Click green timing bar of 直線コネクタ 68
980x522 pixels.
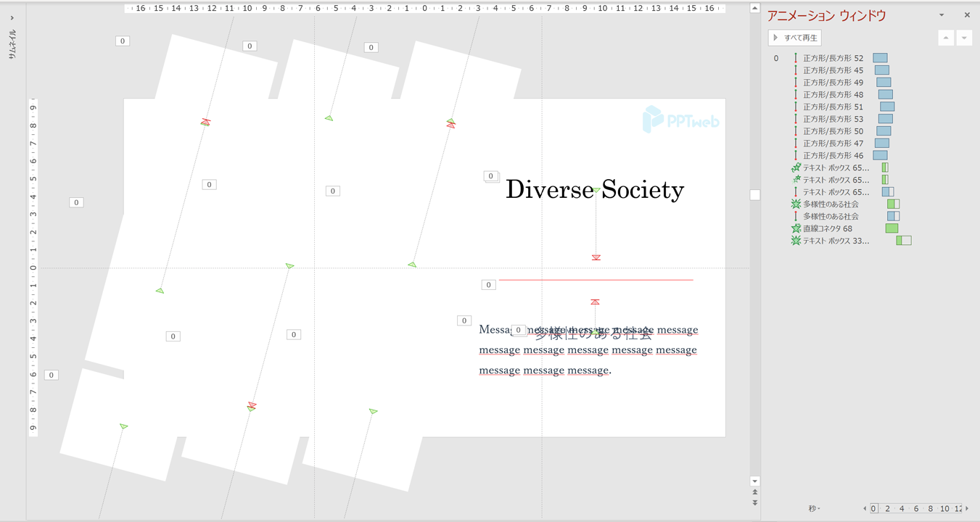[892, 228]
